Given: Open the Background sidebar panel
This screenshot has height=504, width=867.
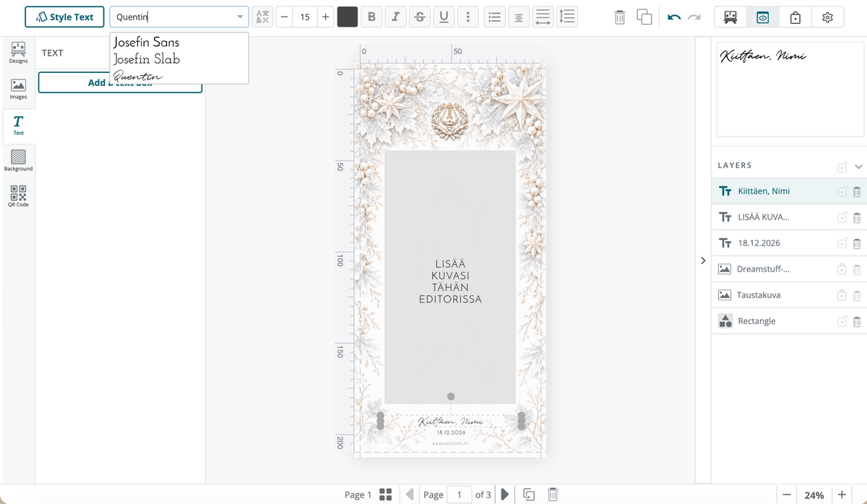Looking at the screenshot, I should coord(18,160).
